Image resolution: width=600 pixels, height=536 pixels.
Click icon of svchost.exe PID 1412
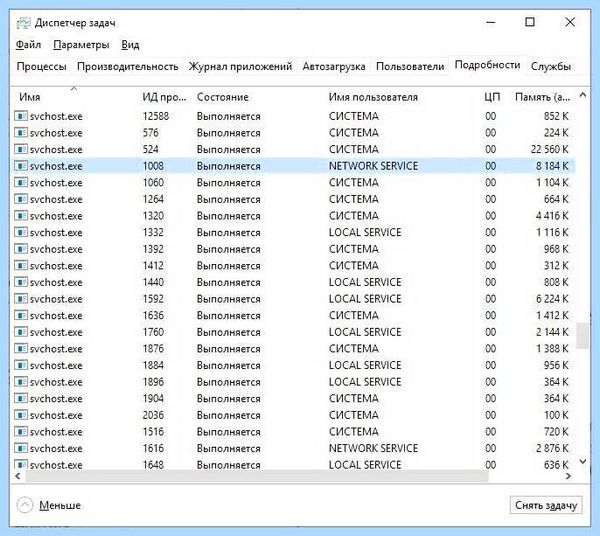tap(21, 265)
